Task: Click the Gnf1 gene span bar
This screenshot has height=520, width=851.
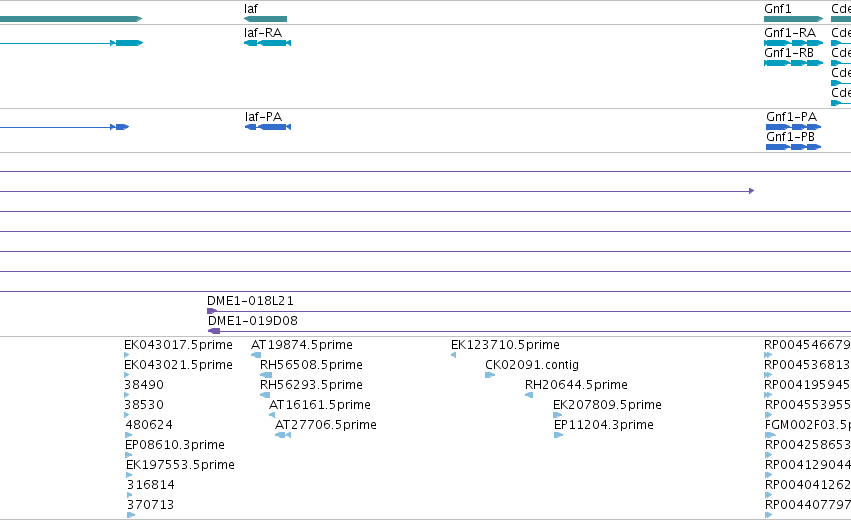Action: click(793, 19)
